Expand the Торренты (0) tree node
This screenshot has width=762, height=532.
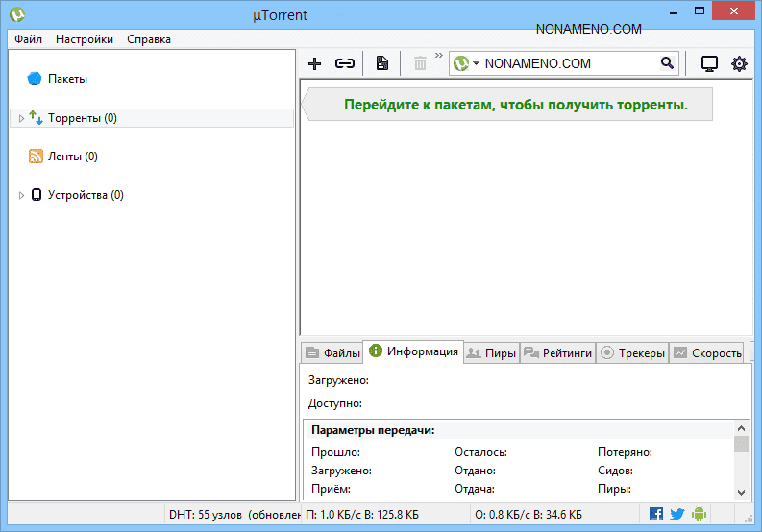[x=22, y=118]
